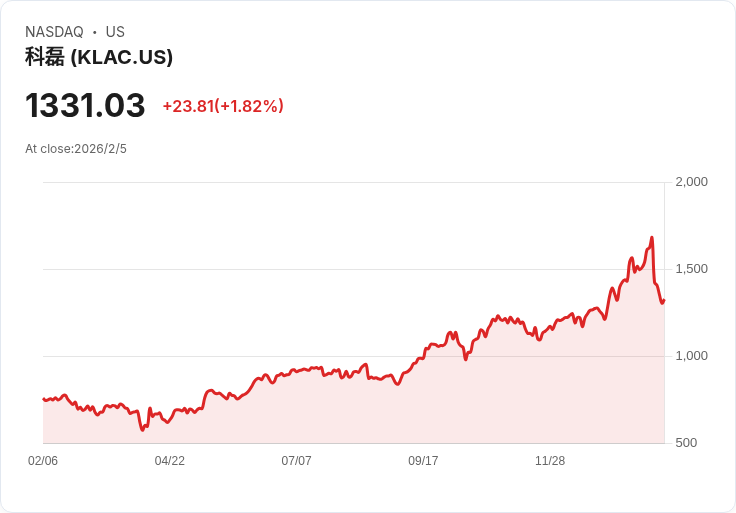Click the At close:2026/2/5 timestamp
This screenshot has width=736, height=513.
click(x=76, y=149)
